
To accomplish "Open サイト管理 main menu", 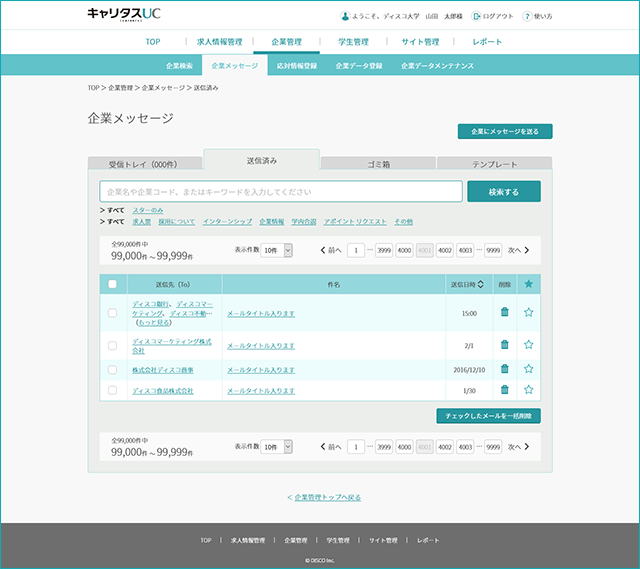I will 420,42.
